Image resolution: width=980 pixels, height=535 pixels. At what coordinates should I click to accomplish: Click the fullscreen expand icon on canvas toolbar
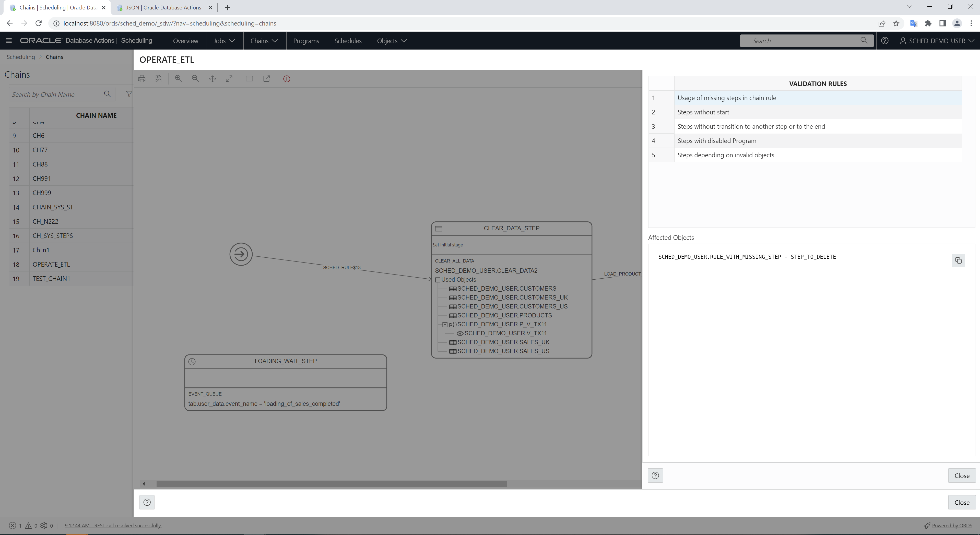coord(229,78)
